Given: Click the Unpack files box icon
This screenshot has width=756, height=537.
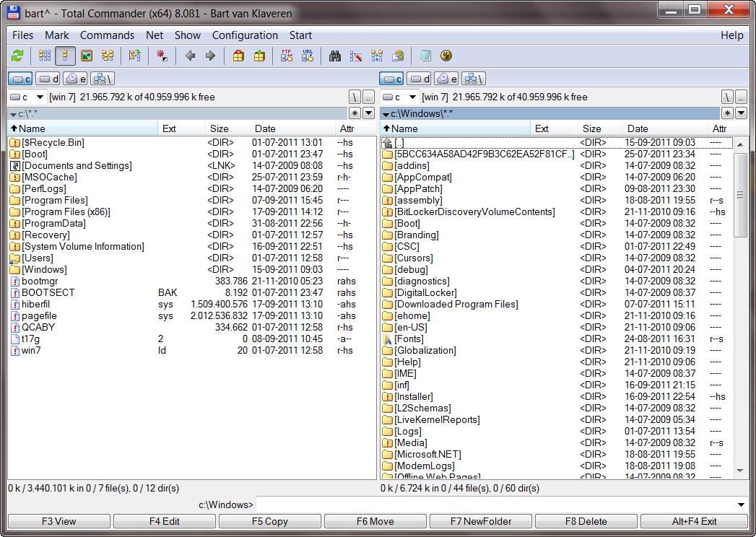Looking at the screenshot, I should (x=259, y=56).
